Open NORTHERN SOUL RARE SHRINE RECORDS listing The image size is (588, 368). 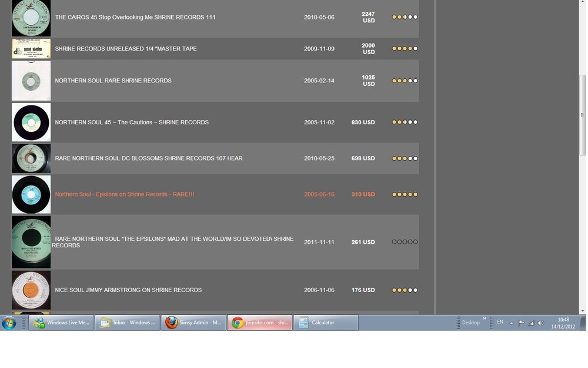pos(113,81)
